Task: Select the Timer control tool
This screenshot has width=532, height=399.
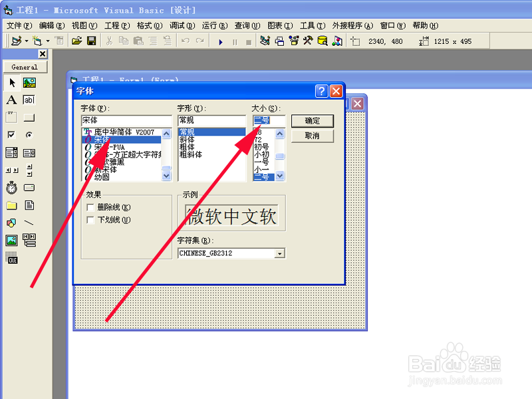Action: (11, 188)
